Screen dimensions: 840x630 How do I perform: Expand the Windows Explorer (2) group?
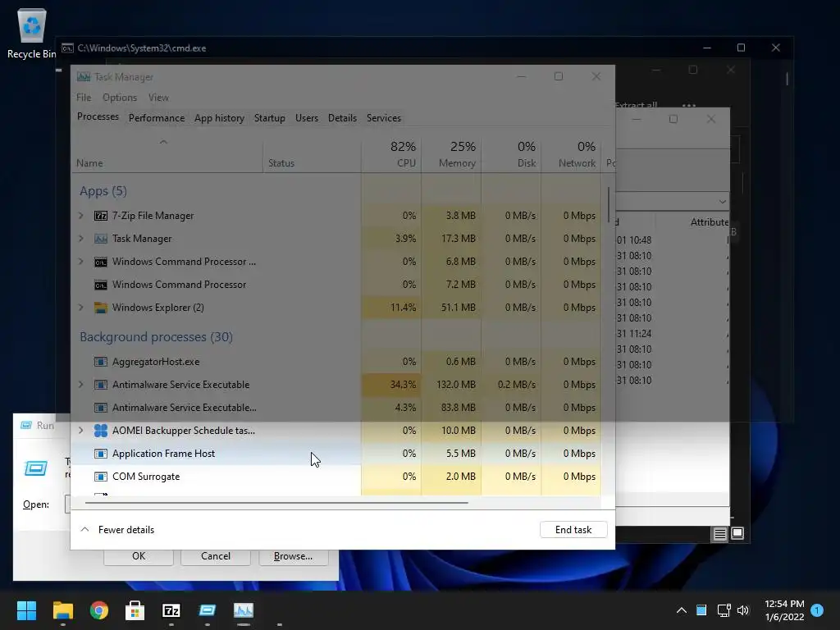click(x=81, y=308)
